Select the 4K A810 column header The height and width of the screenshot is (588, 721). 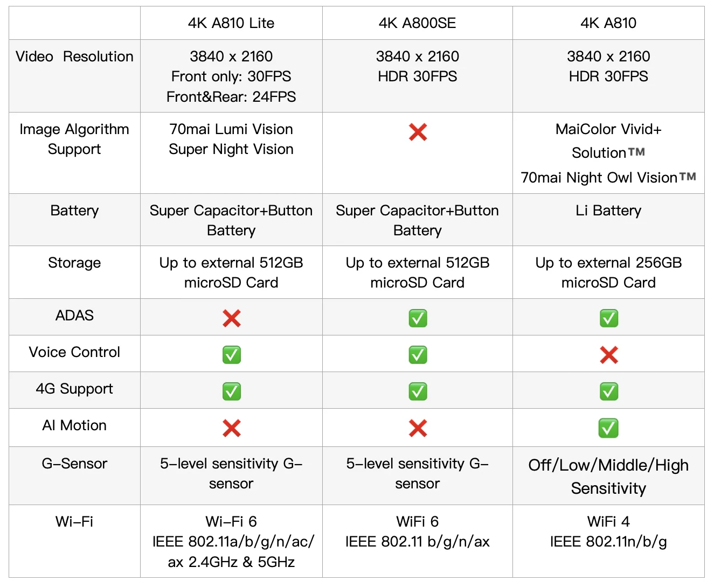(608, 23)
